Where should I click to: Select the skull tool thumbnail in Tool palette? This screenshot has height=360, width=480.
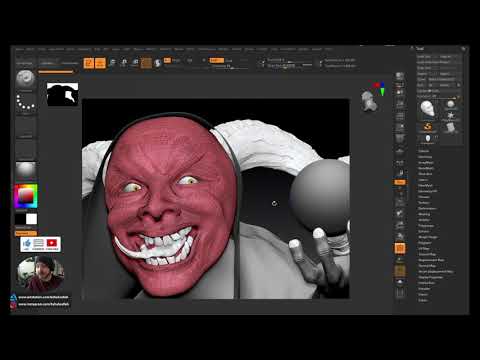click(427, 109)
